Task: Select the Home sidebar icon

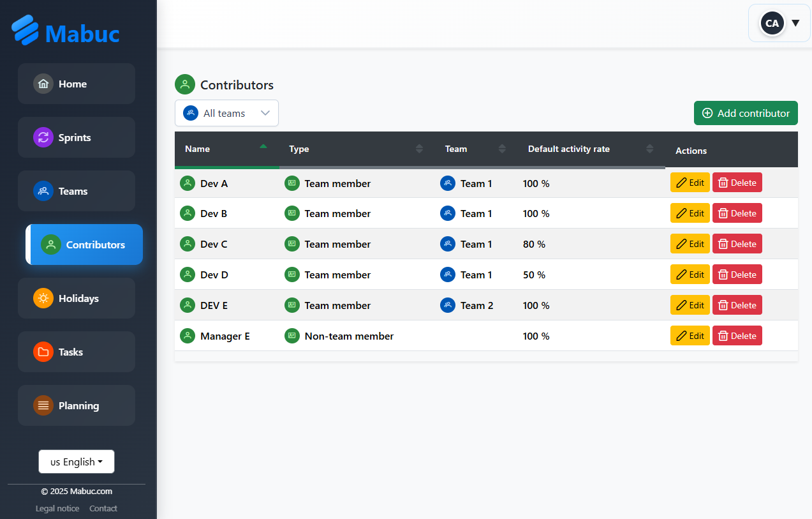Action: click(x=43, y=84)
